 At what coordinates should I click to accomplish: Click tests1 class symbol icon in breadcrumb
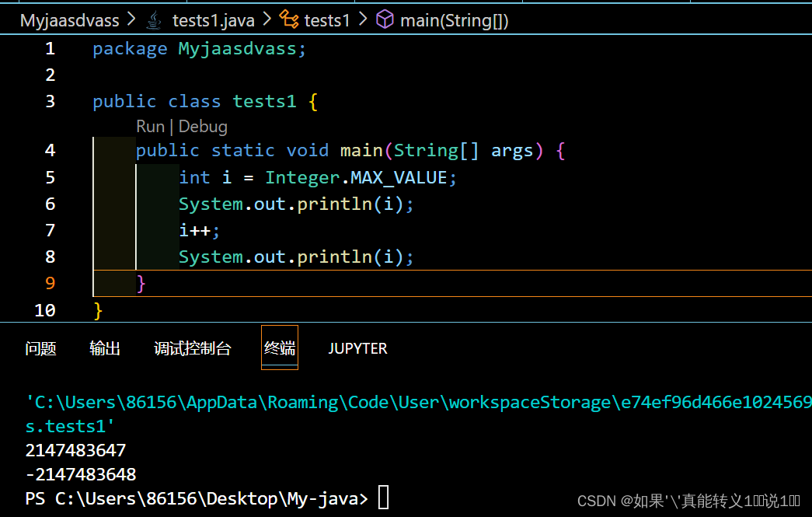289,20
